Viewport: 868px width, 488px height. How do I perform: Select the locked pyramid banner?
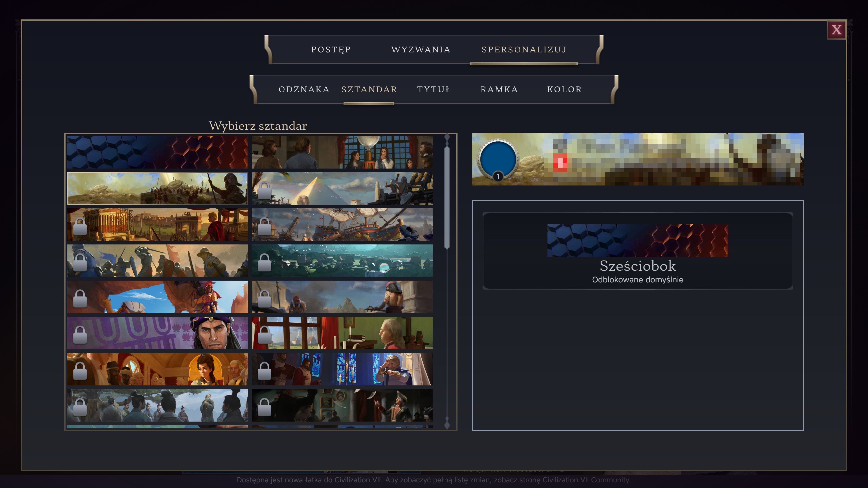(342, 188)
